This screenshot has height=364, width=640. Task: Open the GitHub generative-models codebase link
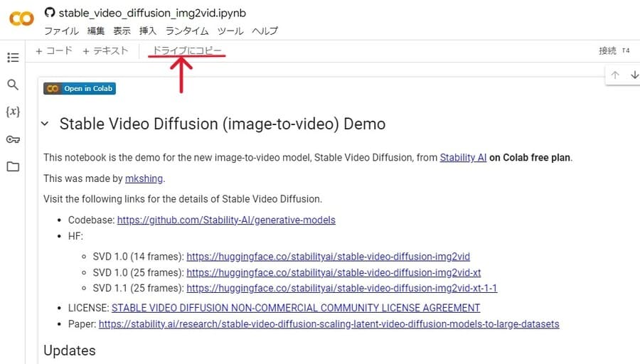226,220
